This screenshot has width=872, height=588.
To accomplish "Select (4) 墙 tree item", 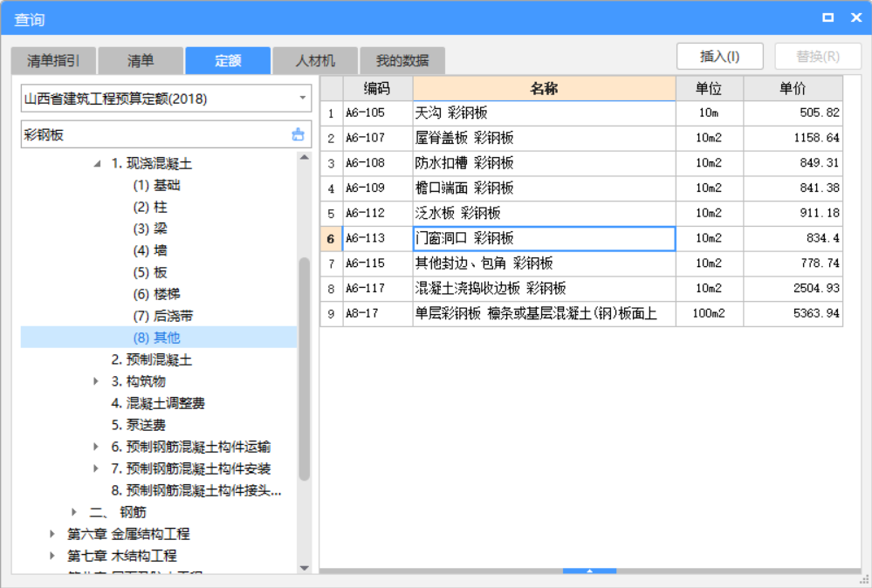I will click(150, 250).
